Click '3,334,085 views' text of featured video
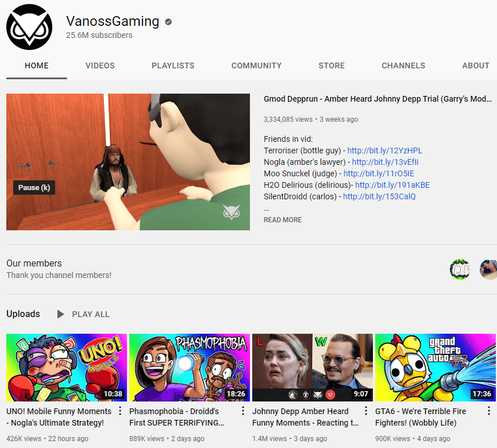Image resolution: width=497 pixels, height=448 pixels. click(288, 119)
